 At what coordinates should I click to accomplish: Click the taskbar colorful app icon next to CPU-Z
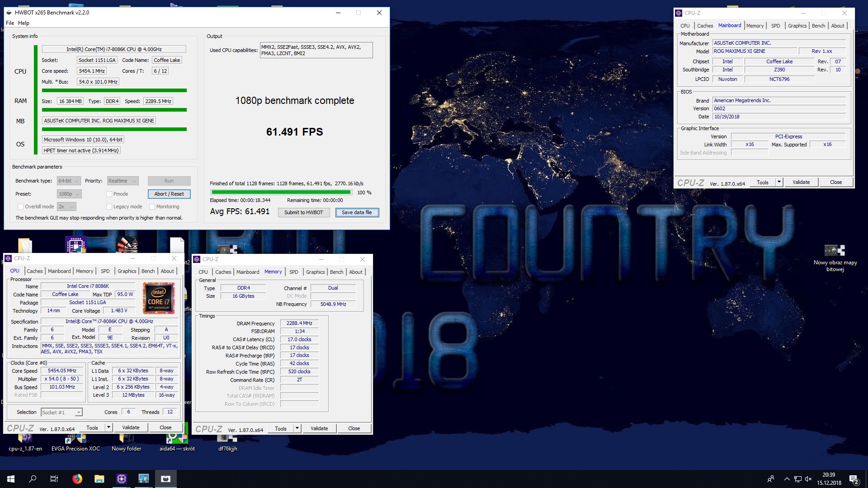(144, 479)
